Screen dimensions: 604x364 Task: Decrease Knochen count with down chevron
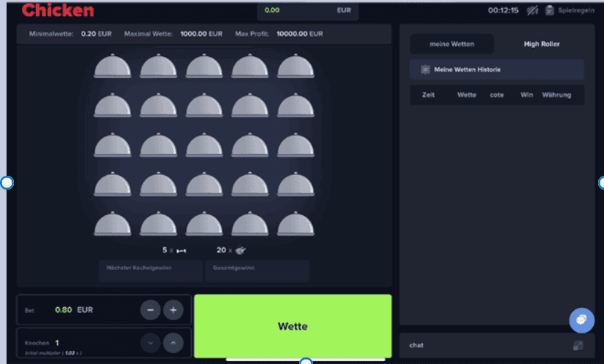(150, 342)
